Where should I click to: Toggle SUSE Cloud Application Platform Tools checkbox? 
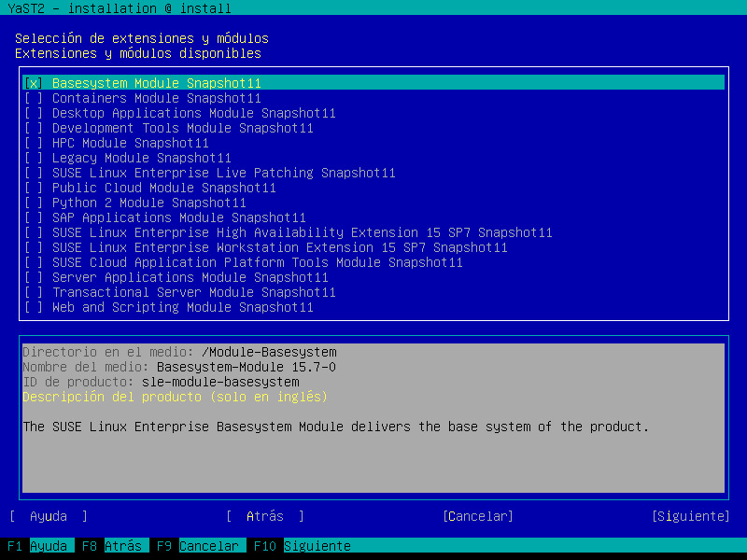34,262
